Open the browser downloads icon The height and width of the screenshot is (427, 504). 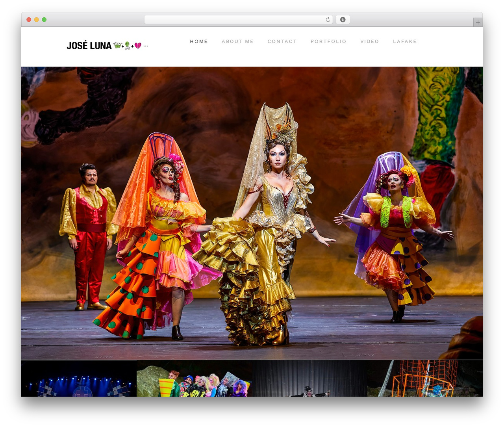343,20
